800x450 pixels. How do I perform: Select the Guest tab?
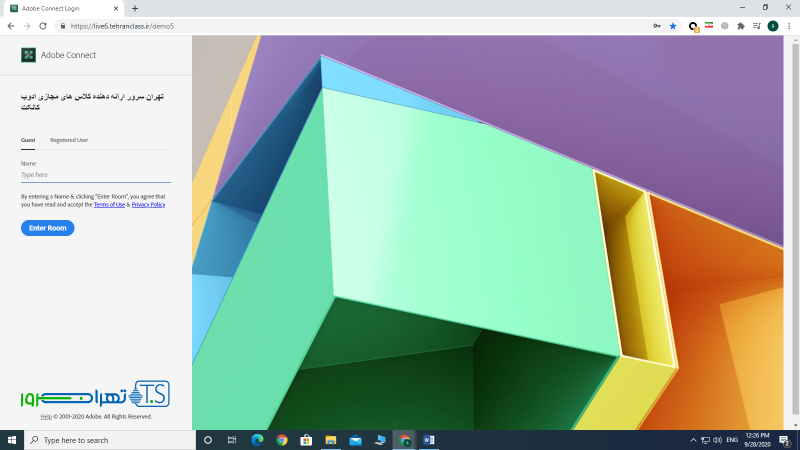(x=28, y=140)
